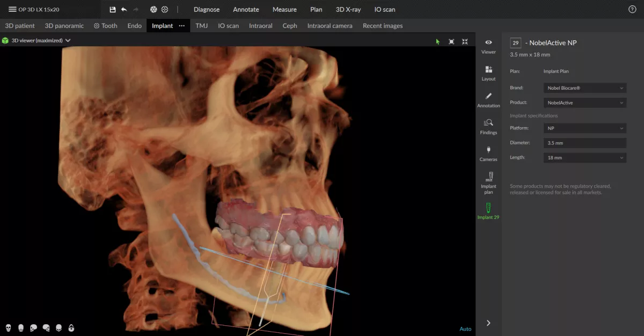Open the Cameras panel

pos(488,154)
